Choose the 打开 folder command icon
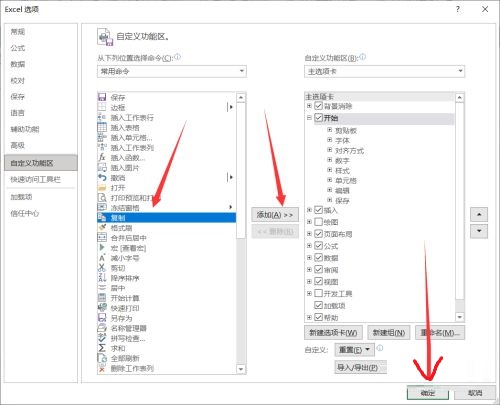The width and height of the screenshot is (500, 405). (102, 188)
